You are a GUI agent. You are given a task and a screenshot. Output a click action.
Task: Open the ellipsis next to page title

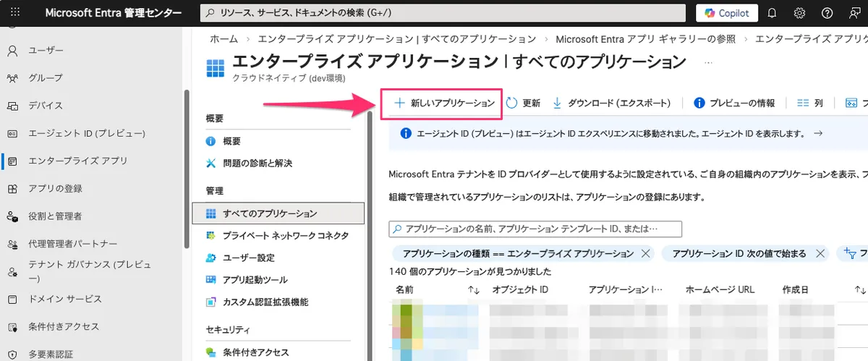coord(709,62)
